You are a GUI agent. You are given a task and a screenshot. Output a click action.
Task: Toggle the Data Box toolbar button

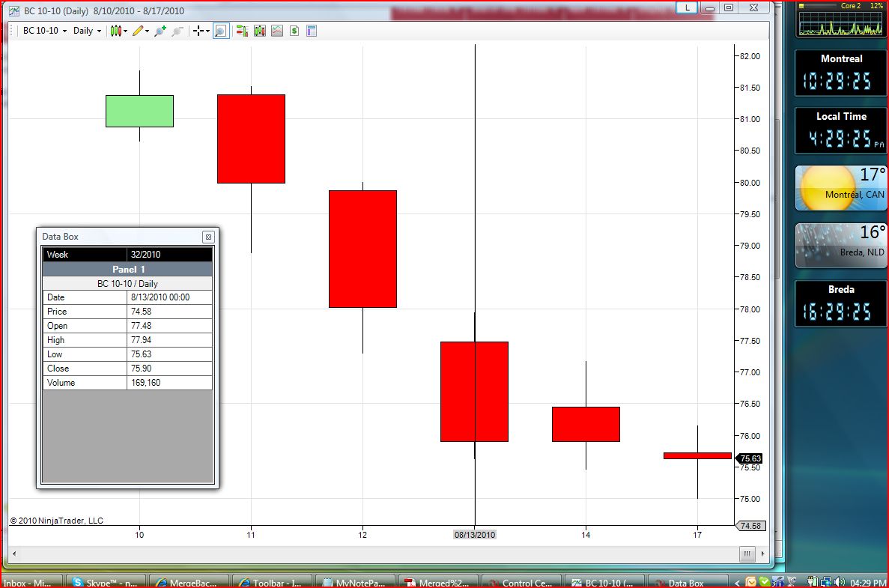(x=221, y=31)
